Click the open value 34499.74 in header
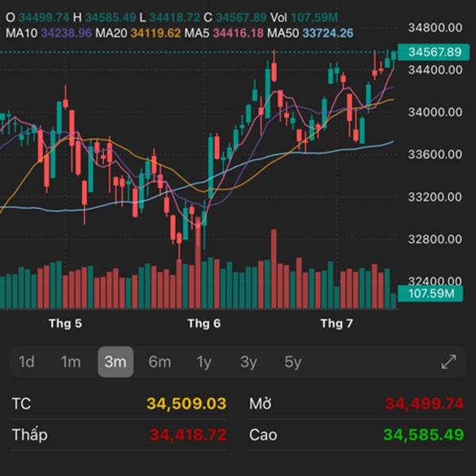This screenshot has height=476, width=476. coord(44,17)
